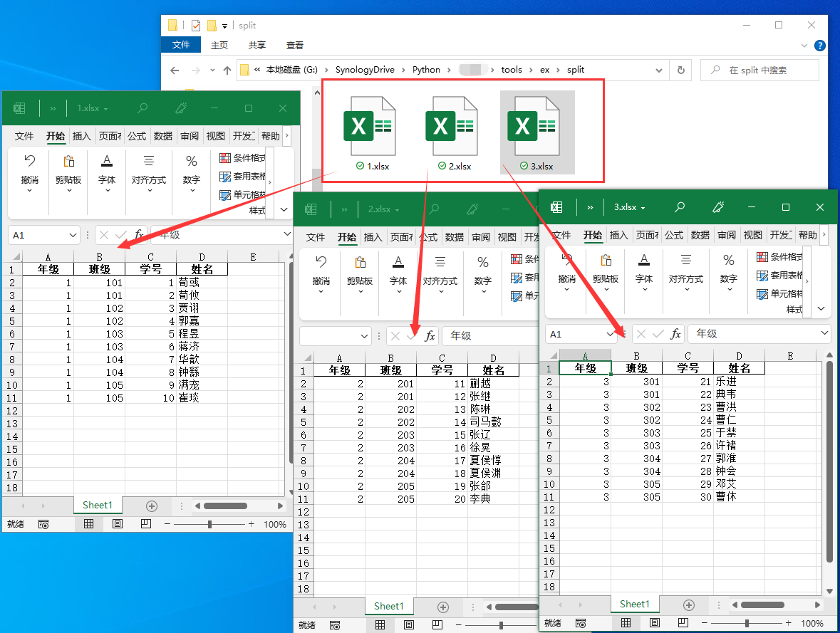Switch to Page Layout view in 1.xlsx status bar
Screen dimensions: 840x633
[x=118, y=524]
